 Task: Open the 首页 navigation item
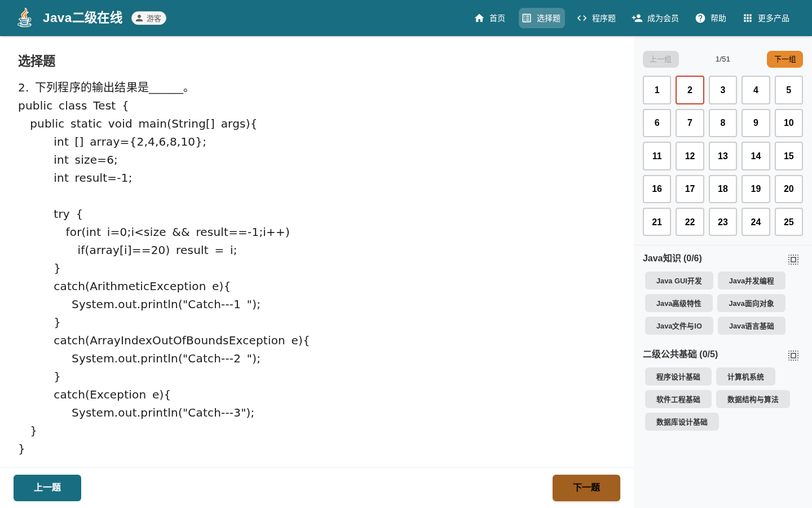pos(489,18)
